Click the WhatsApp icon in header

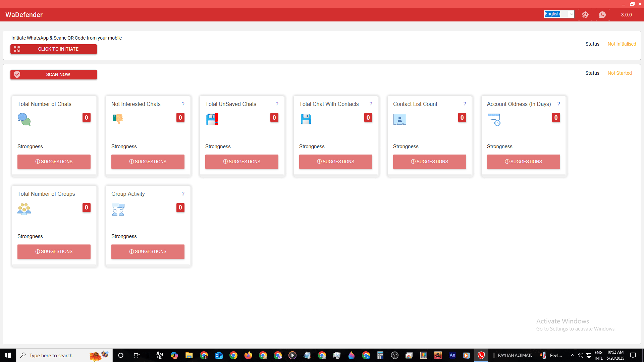tap(602, 15)
